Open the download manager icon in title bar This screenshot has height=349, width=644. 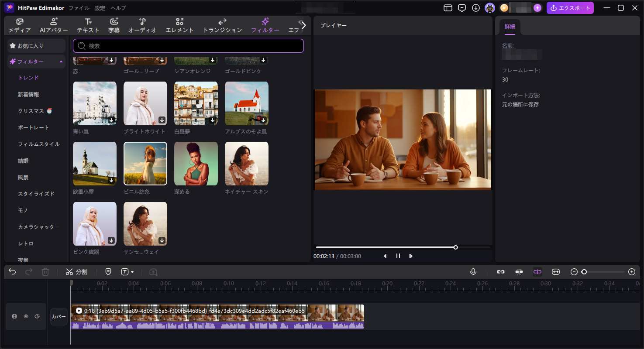coord(476,8)
